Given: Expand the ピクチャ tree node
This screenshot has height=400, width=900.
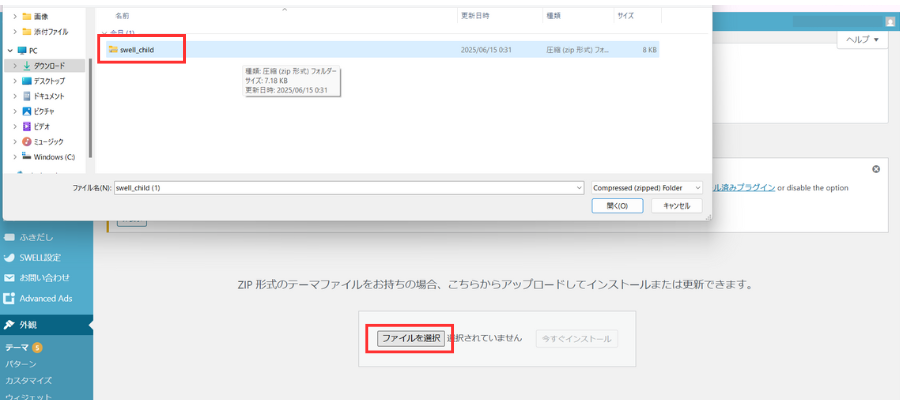Looking at the screenshot, I should click(x=15, y=111).
